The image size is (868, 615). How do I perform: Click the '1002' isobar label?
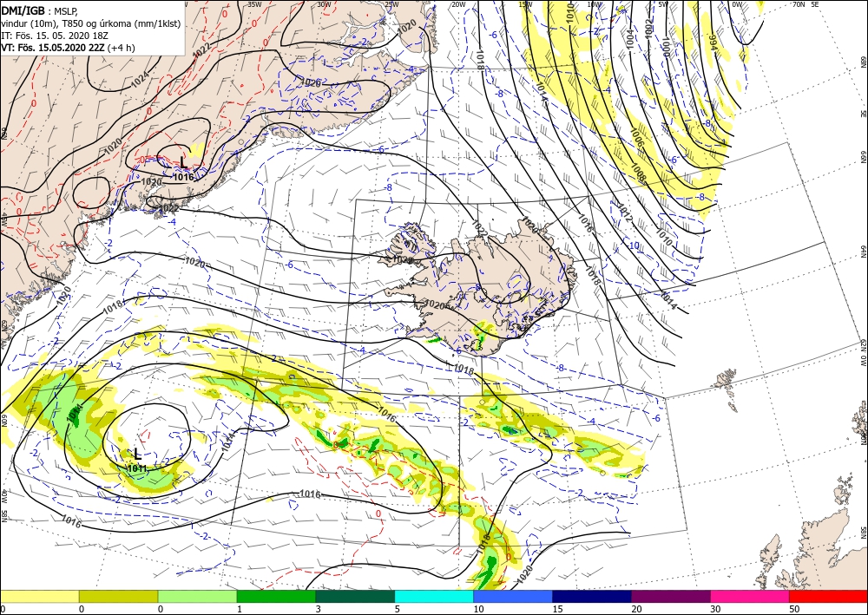(648, 29)
